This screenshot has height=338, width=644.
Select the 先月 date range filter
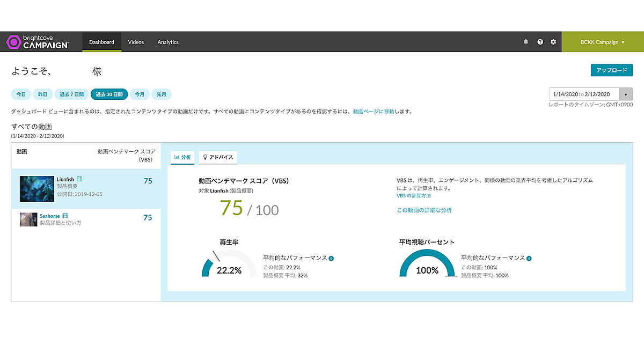pyautogui.click(x=161, y=94)
